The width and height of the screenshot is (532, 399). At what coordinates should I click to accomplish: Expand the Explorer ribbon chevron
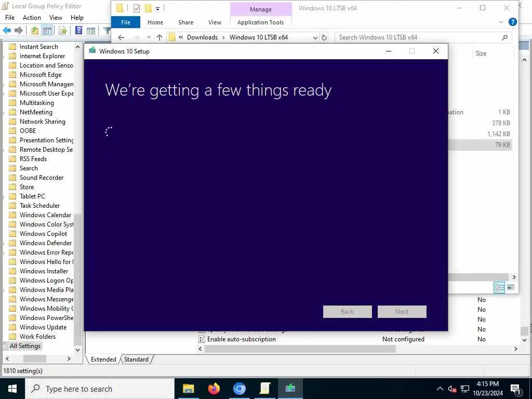501,22
